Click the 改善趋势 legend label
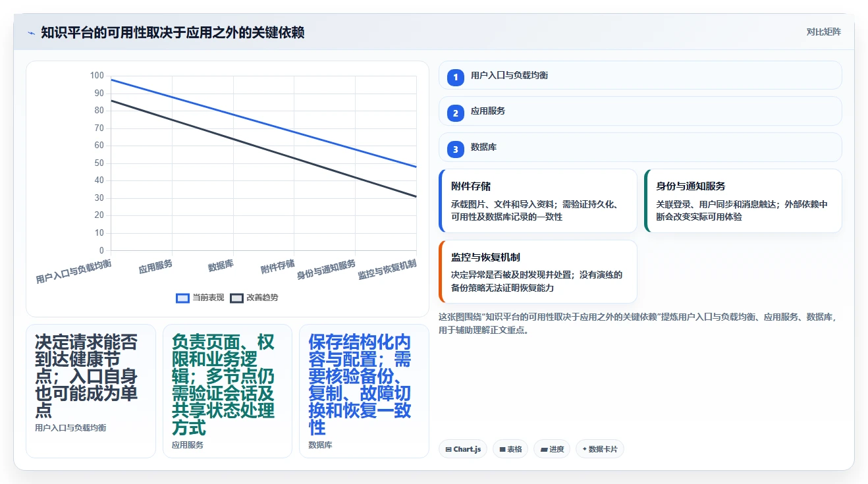 [x=262, y=298]
